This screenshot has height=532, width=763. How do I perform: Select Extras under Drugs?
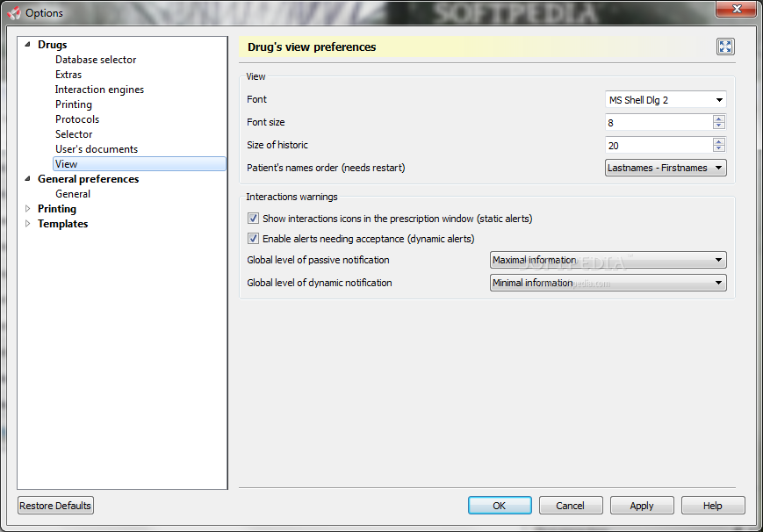[68, 75]
